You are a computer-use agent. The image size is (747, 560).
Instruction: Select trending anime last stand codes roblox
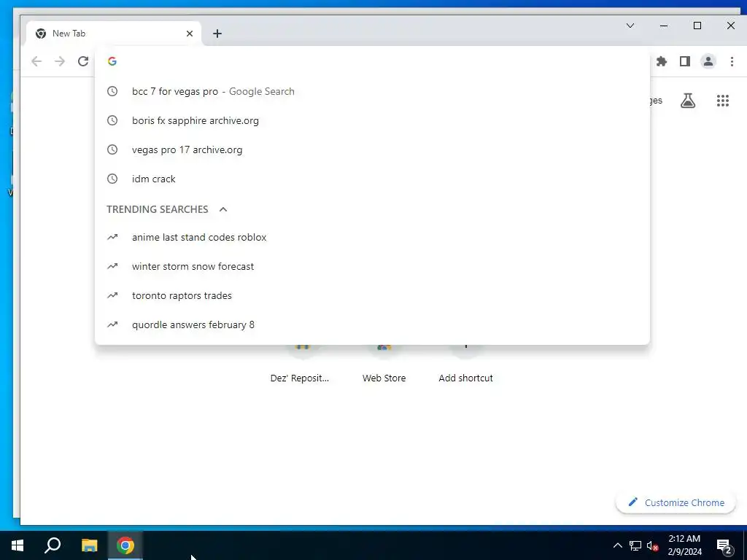click(x=372, y=237)
